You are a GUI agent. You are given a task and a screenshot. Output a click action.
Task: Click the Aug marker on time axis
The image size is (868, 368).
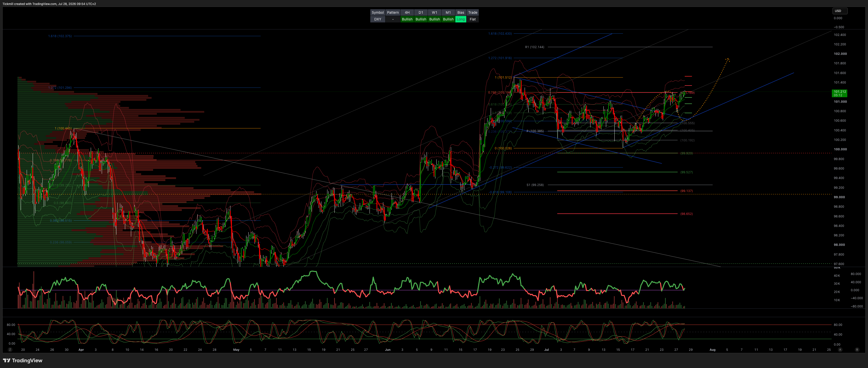click(712, 350)
